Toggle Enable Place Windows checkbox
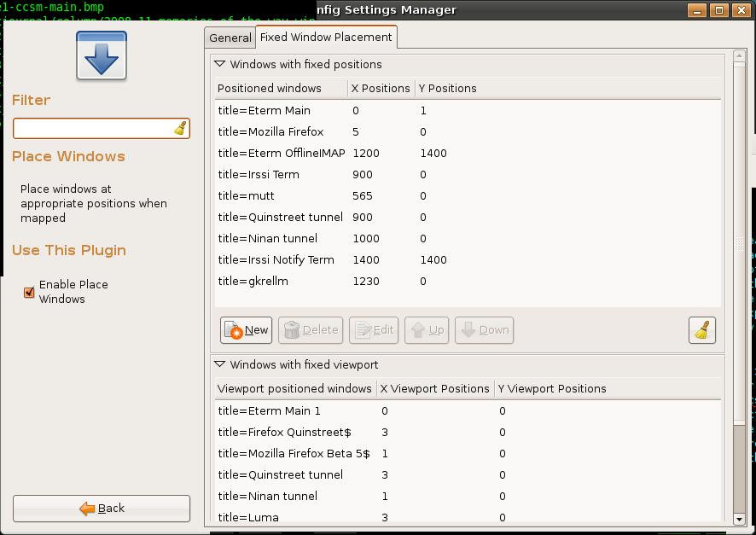 click(x=29, y=292)
